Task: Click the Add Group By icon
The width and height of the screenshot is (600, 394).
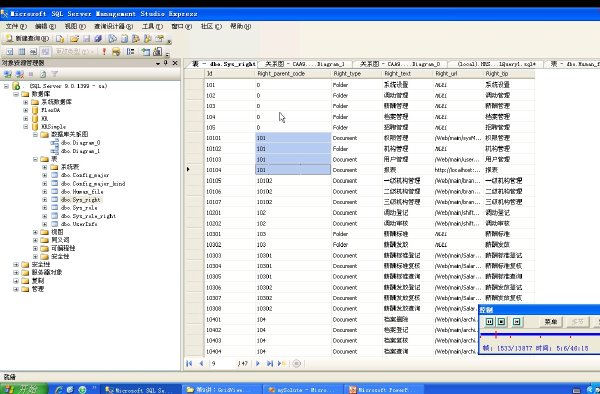Action: tap(131, 52)
